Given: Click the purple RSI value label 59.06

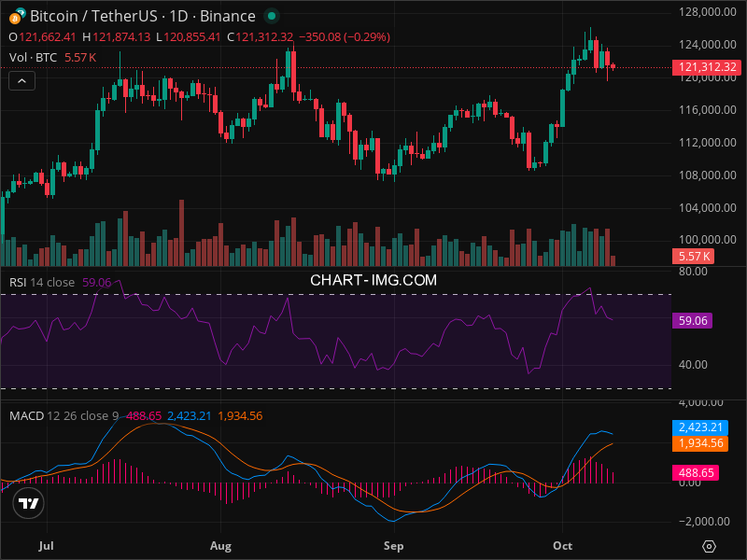Looking at the screenshot, I should (x=693, y=320).
